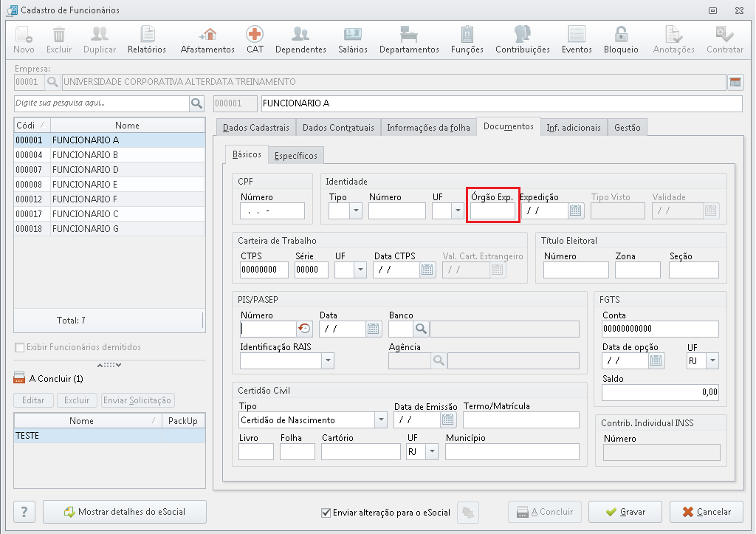Click the A Concluir button at bottom
756x534 pixels.
pyautogui.click(x=545, y=512)
